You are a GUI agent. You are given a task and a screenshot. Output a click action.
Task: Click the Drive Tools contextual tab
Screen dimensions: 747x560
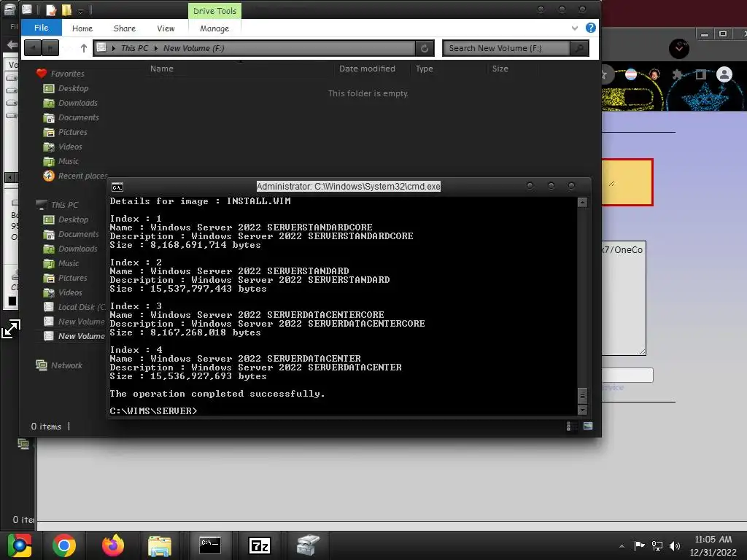coord(215,10)
